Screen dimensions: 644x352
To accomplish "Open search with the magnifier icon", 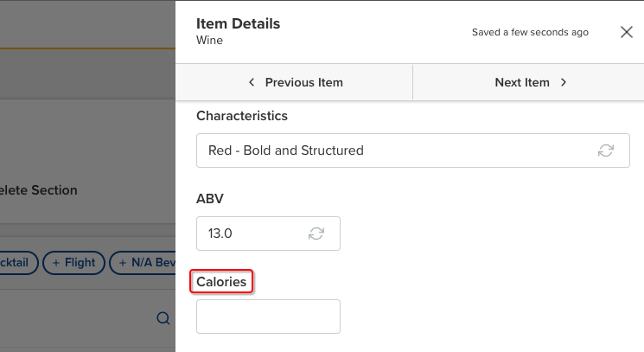I will tap(163, 318).
